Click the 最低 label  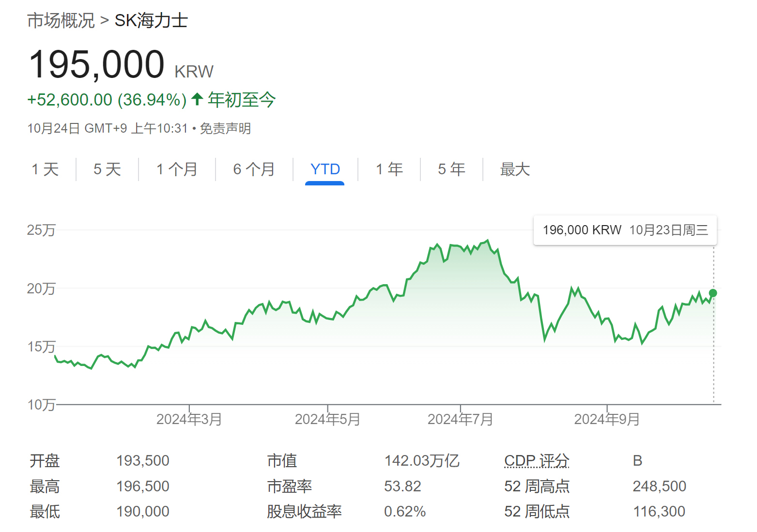click(x=45, y=512)
